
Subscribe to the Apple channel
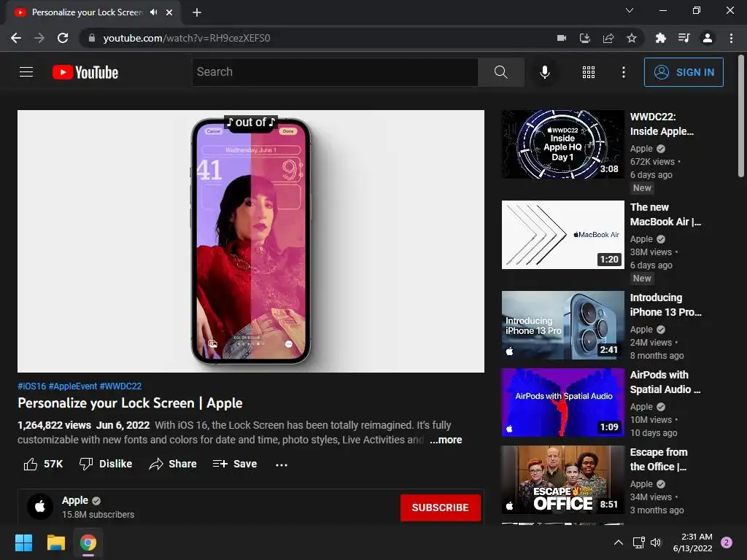point(440,507)
